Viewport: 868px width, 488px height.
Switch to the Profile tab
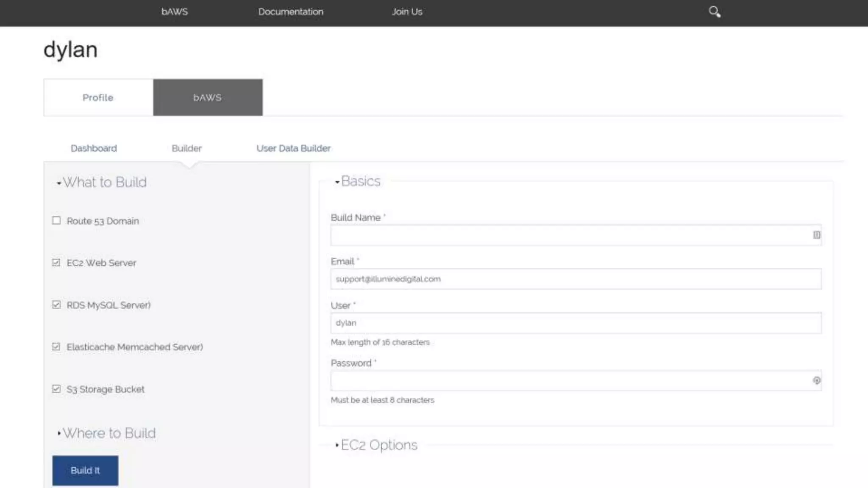point(98,97)
